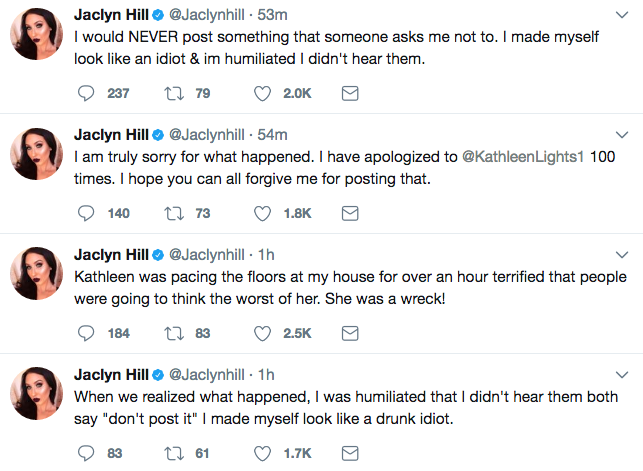Viewport: 643px width, 471px height.
Task: Open the @KathleenLights1 mention link
Action: [523, 157]
